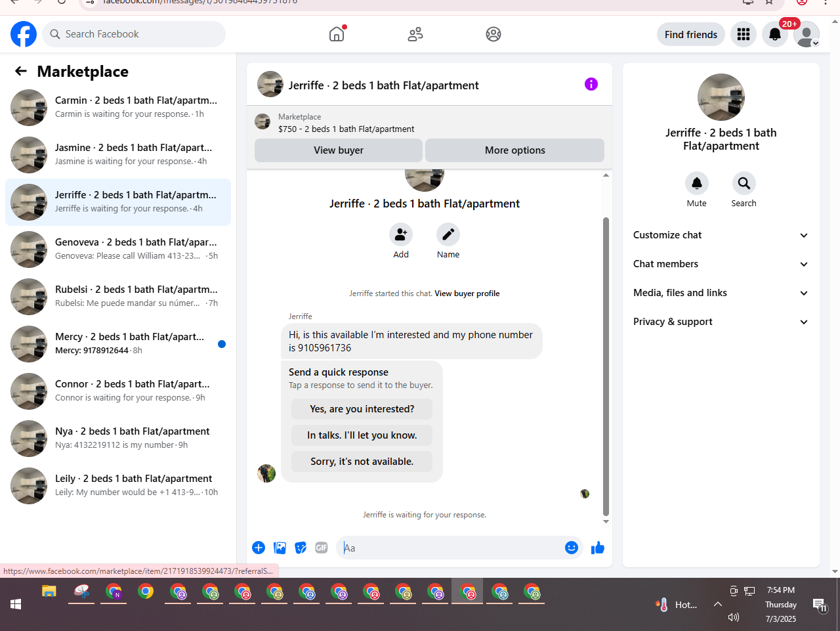Click the Marketplace back arrow
840x631 pixels.
(x=21, y=71)
